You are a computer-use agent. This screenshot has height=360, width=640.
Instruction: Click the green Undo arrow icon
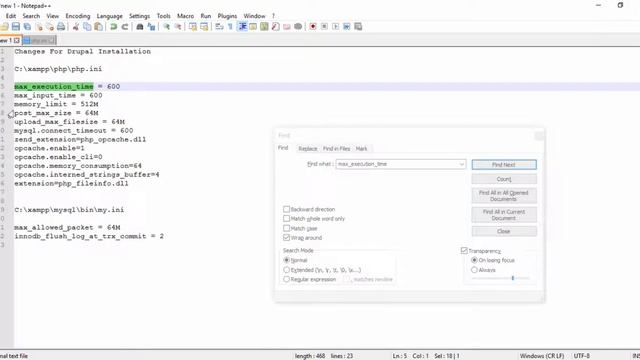click(x=113, y=27)
